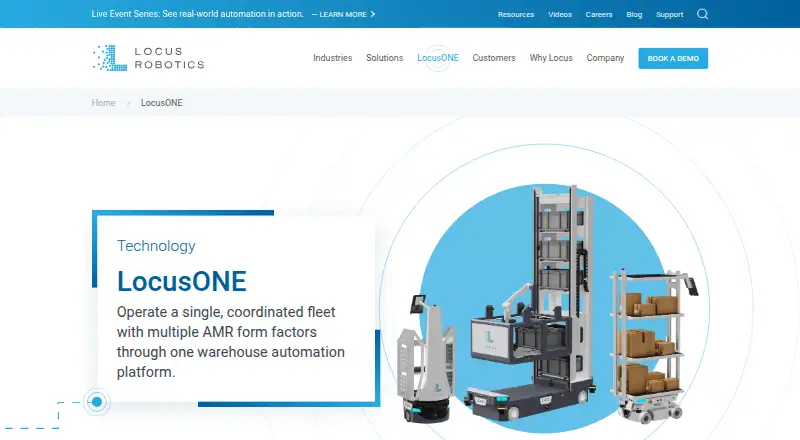800x440 pixels.
Task: Go to the Home breadcrumb link
Action: click(x=104, y=103)
